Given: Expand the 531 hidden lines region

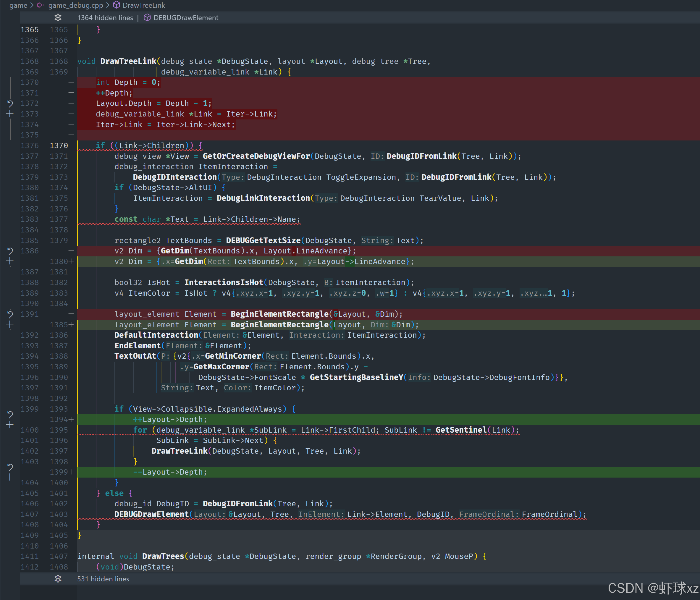Looking at the screenshot, I should click(x=58, y=579).
